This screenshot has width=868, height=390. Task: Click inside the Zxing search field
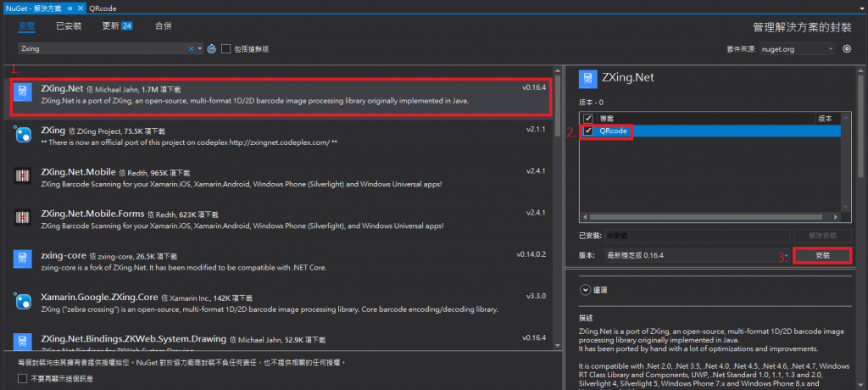point(103,49)
